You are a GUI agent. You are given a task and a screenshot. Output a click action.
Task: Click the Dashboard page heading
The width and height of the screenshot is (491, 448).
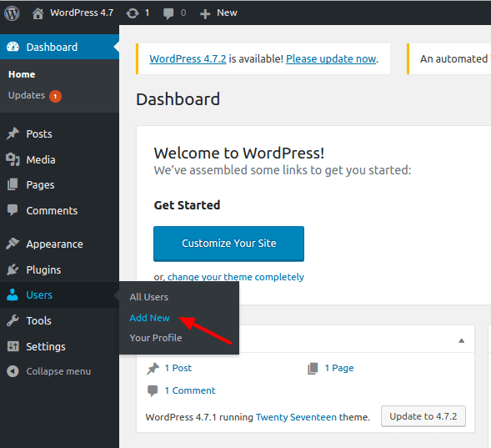pyautogui.click(x=178, y=99)
